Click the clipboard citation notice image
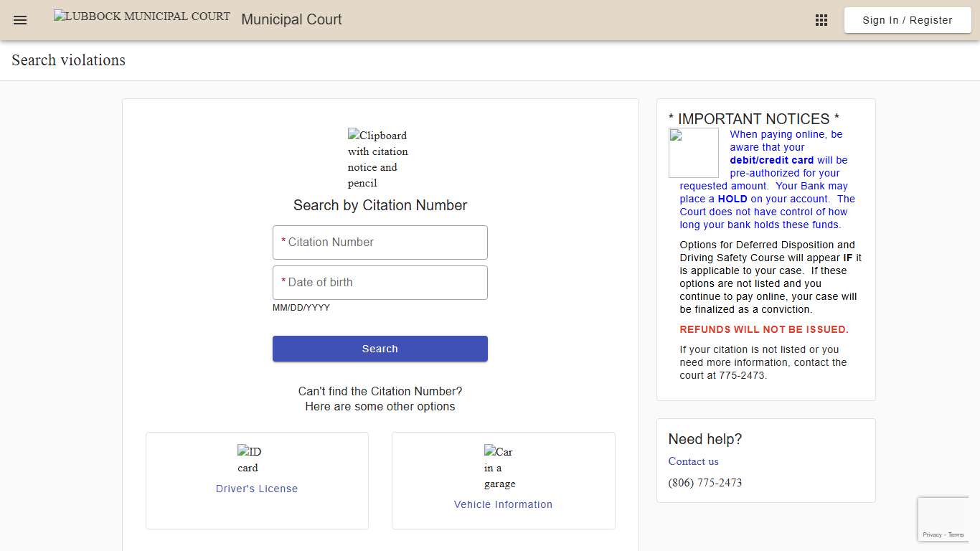The height and width of the screenshot is (551, 980). [378, 158]
